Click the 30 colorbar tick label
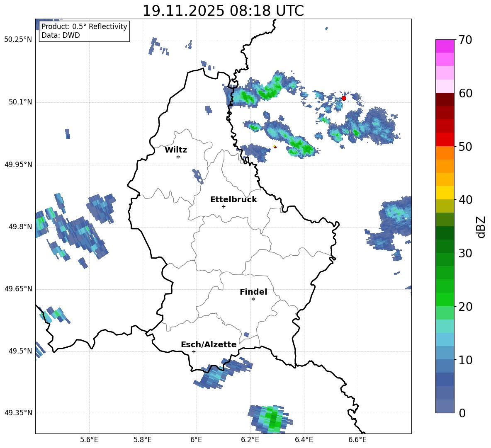This screenshot has width=491, height=448. [465, 253]
